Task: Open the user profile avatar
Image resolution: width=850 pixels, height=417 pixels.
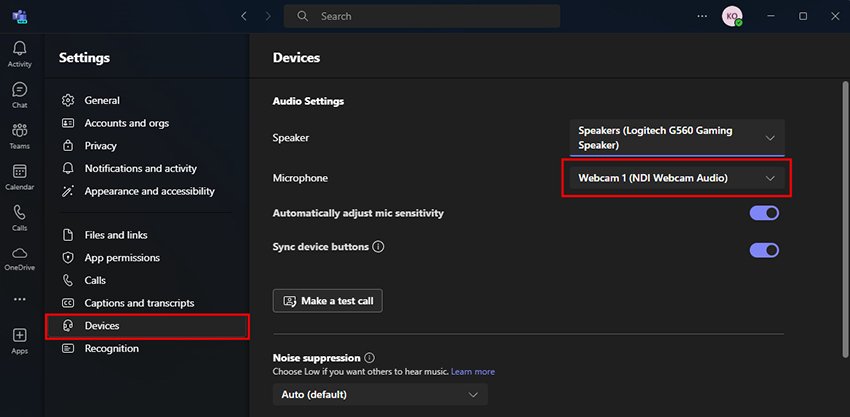Action: click(x=731, y=17)
